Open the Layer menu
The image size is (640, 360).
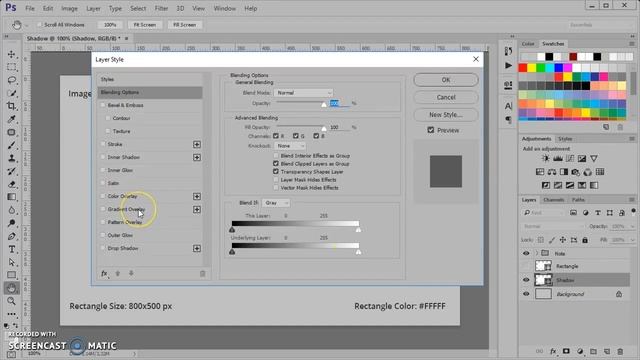93,8
